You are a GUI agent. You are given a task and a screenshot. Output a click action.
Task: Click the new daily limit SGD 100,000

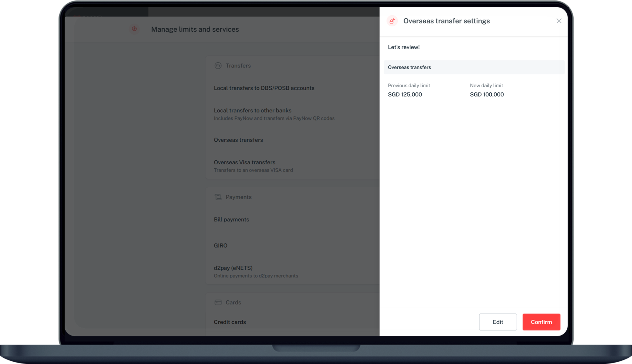[x=487, y=94]
